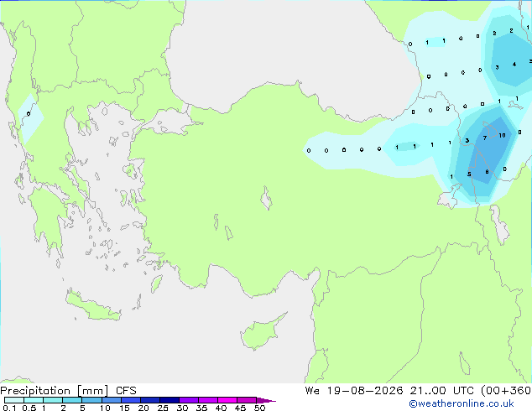This screenshot has height=411, width=532.
Task: Click legend tick label "15"
Action: point(124,408)
